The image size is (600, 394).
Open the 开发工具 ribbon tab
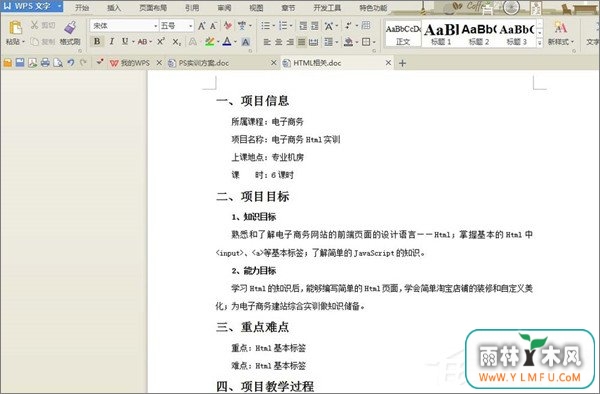click(327, 8)
